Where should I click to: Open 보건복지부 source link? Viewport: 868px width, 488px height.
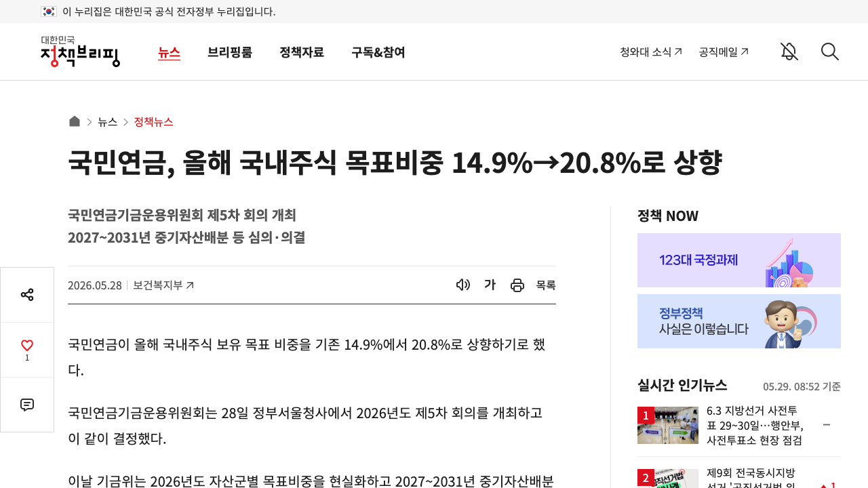click(163, 285)
